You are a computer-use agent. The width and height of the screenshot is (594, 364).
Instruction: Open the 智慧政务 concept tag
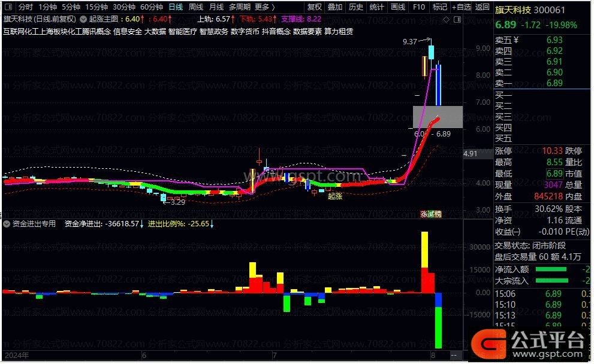(213, 31)
